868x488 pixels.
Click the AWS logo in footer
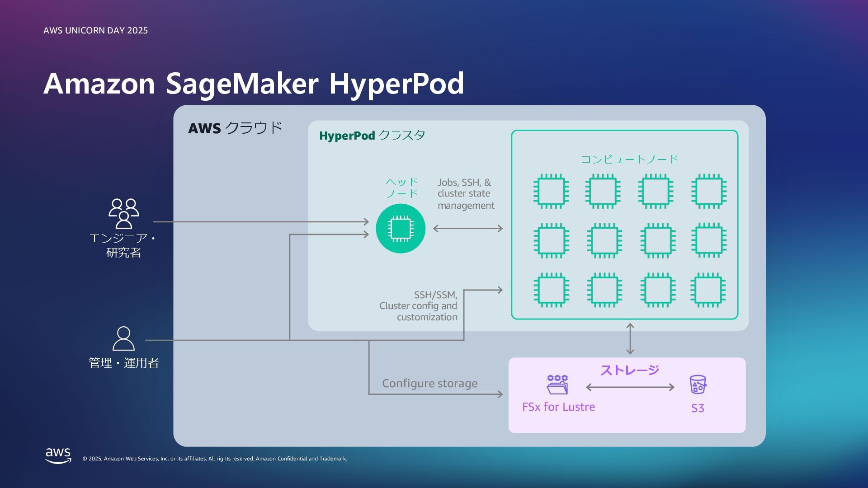point(58,455)
